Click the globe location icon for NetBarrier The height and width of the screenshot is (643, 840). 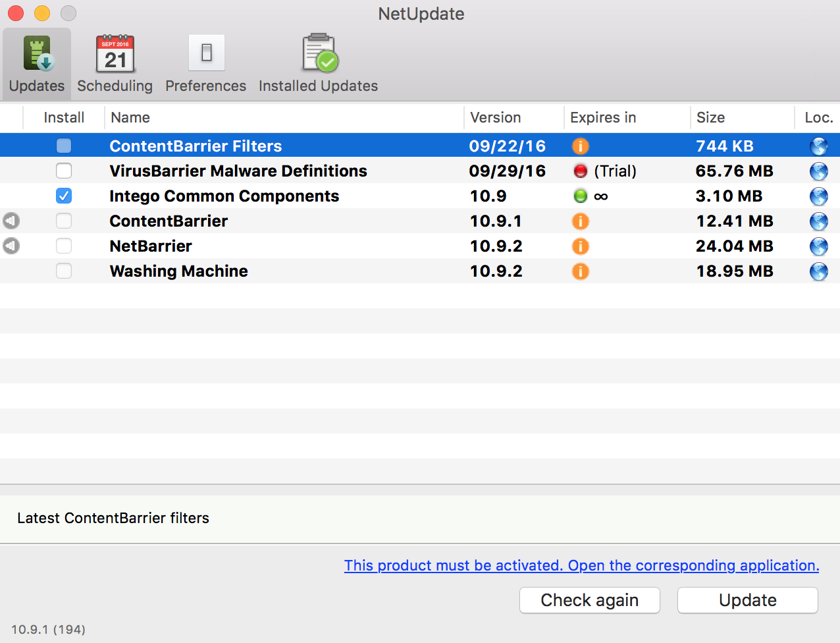tap(819, 246)
